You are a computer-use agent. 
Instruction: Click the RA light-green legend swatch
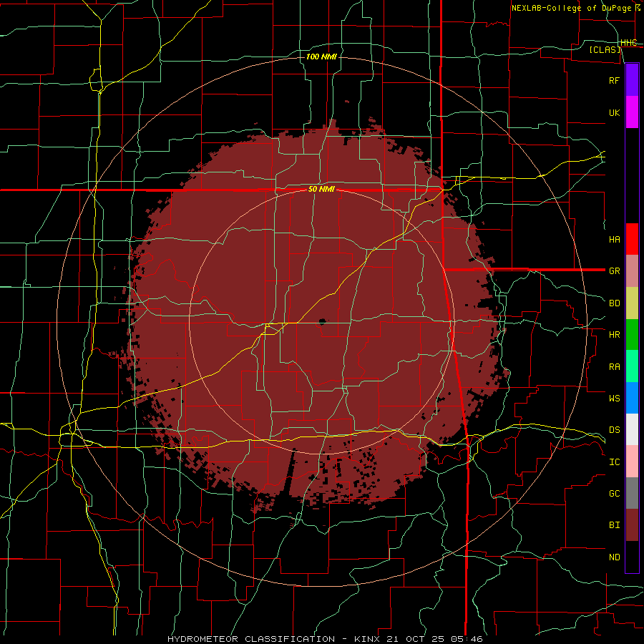point(632,366)
